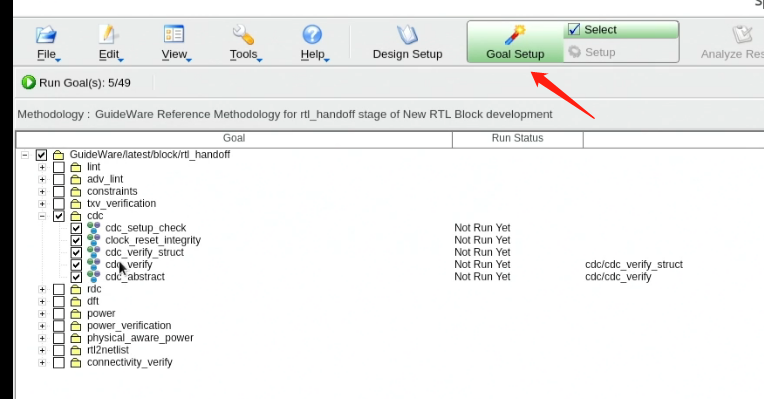Expand the rdc folder
The image size is (764, 399).
pyautogui.click(x=42, y=289)
